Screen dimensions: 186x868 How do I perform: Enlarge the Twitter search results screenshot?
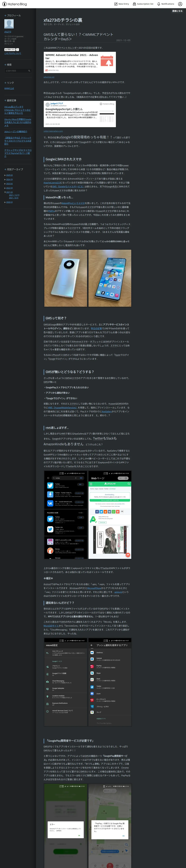tap(65, 515)
